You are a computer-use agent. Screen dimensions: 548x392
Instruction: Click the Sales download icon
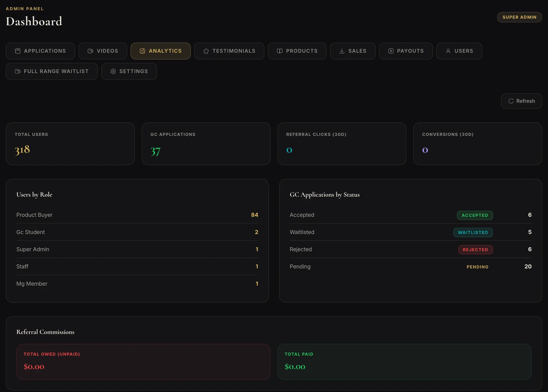342,51
